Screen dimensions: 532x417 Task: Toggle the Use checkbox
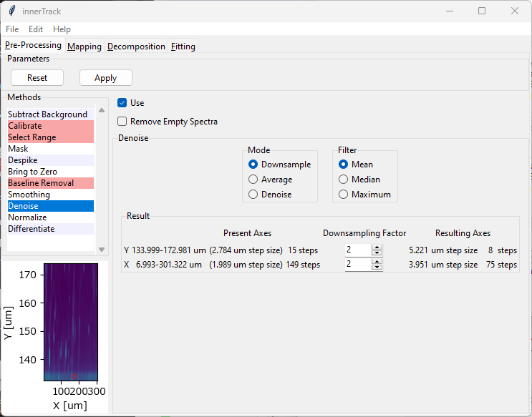click(x=122, y=103)
